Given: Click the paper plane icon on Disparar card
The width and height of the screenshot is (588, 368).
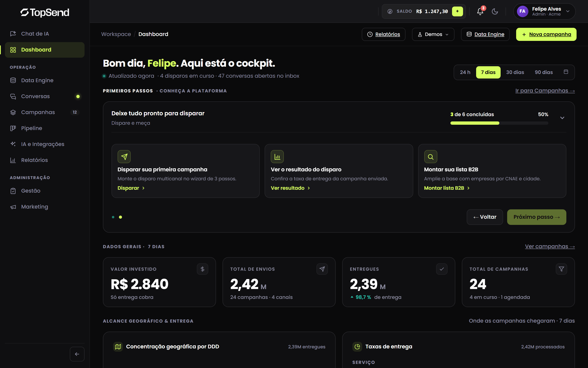Looking at the screenshot, I should pos(124,156).
